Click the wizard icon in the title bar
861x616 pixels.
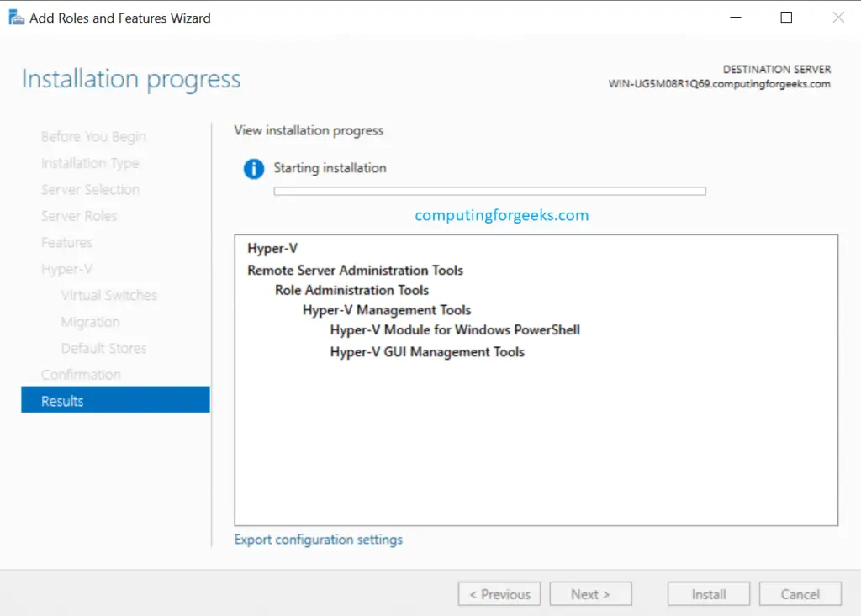click(17, 18)
